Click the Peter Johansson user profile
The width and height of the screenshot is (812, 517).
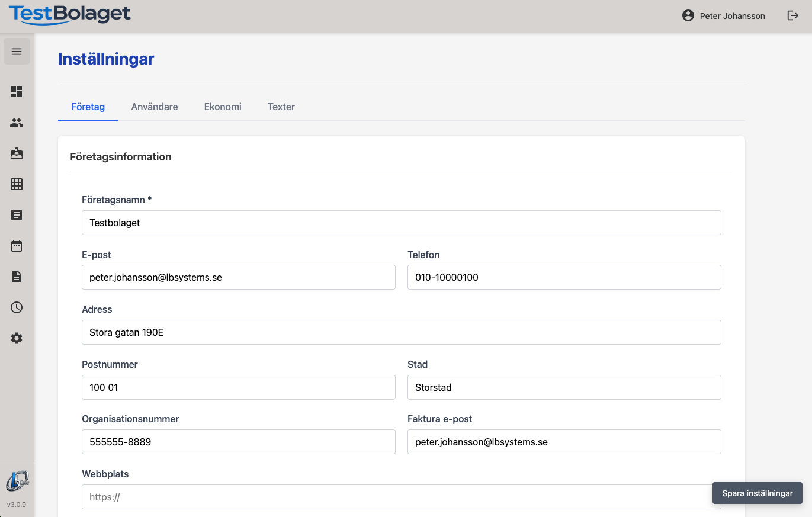pyautogui.click(x=724, y=16)
